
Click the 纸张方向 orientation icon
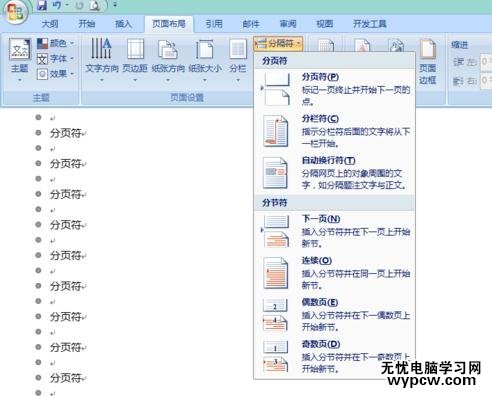click(168, 50)
